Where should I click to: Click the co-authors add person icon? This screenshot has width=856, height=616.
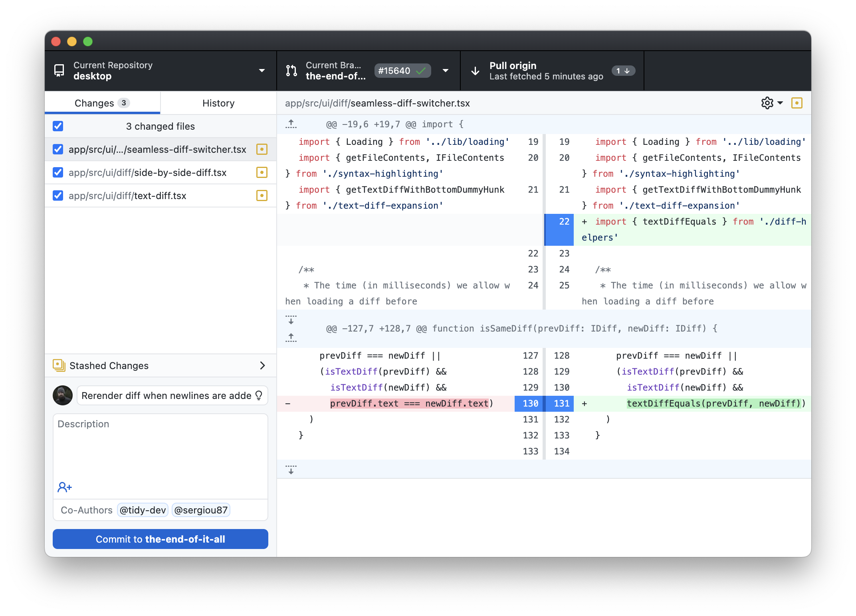click(x=64, y=486)
